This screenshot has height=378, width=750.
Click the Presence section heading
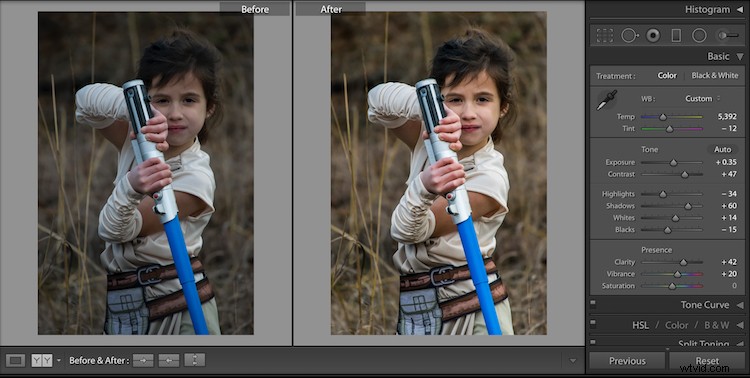[x=656, y=250]
